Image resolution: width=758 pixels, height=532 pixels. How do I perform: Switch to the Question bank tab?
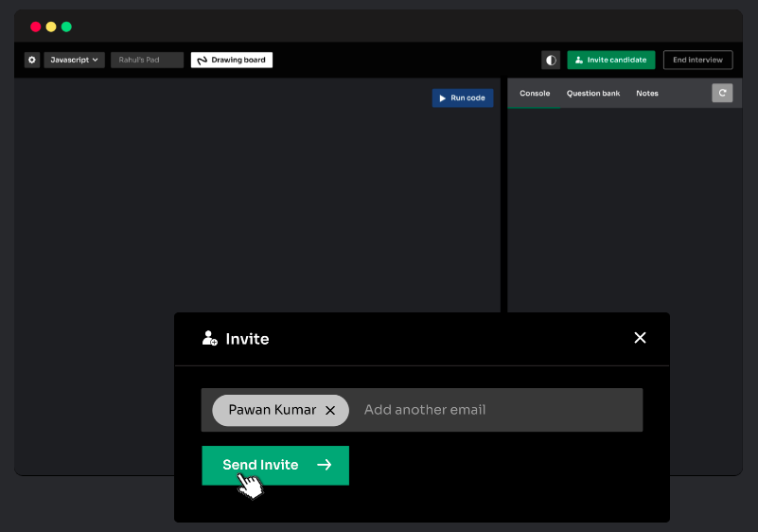coord(593,94)
